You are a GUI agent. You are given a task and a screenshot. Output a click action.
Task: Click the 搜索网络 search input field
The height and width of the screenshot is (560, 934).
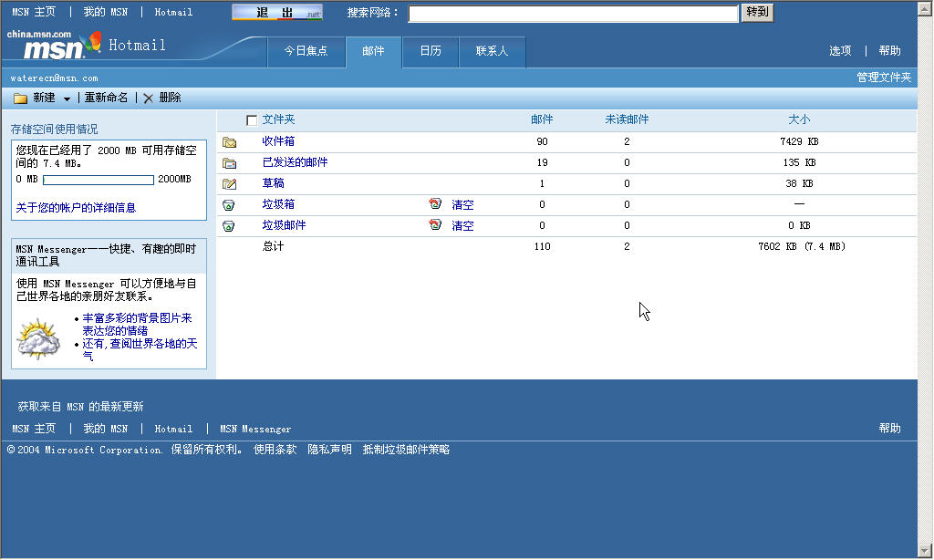(573, 14)
